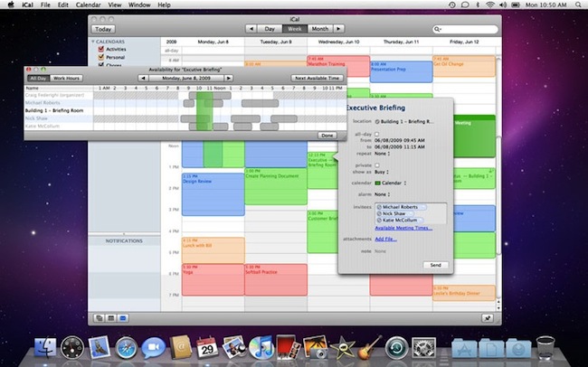Open the show as Busy popup
The image size is (588, 367).
[381, 172]
